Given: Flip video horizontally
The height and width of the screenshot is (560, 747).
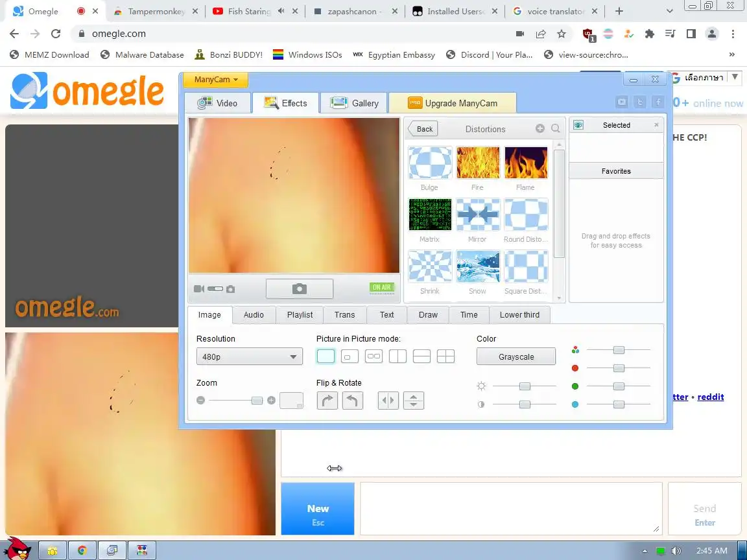Looking at the screenshot, I should coord(388,401).
